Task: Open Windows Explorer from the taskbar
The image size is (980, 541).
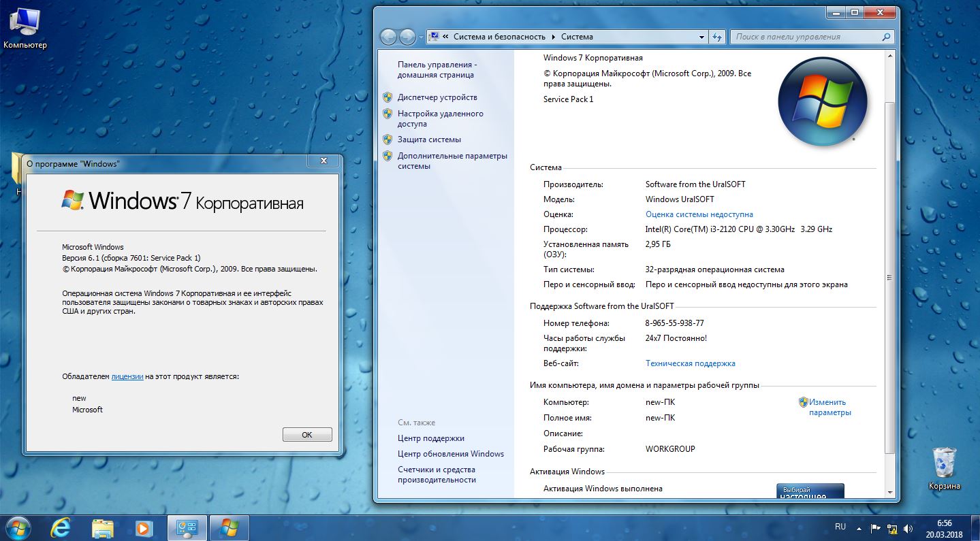Action: point(103,528)
